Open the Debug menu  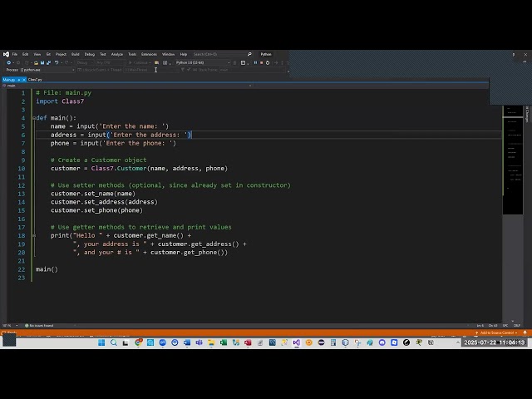[90, 54]
